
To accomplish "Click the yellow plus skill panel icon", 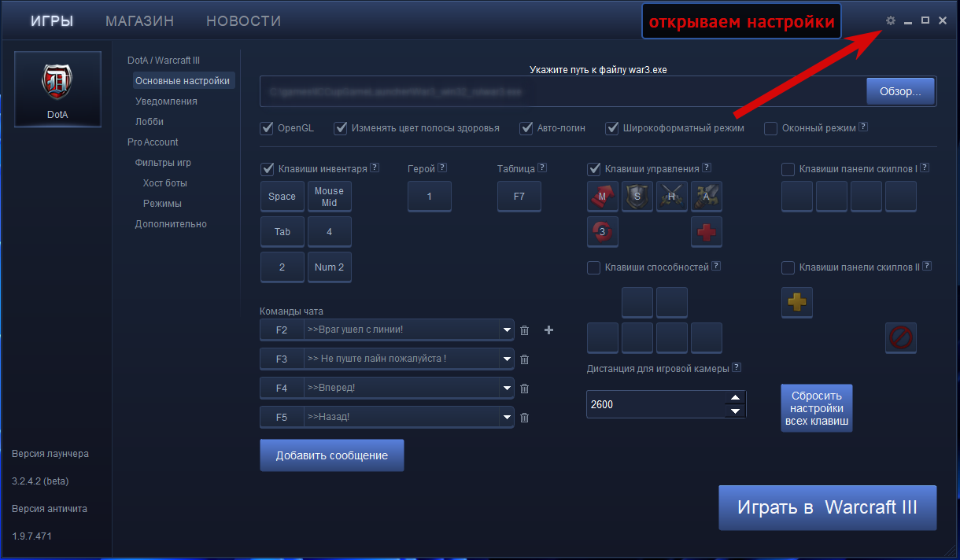I will pyautogui.click(x=797, y=302).
